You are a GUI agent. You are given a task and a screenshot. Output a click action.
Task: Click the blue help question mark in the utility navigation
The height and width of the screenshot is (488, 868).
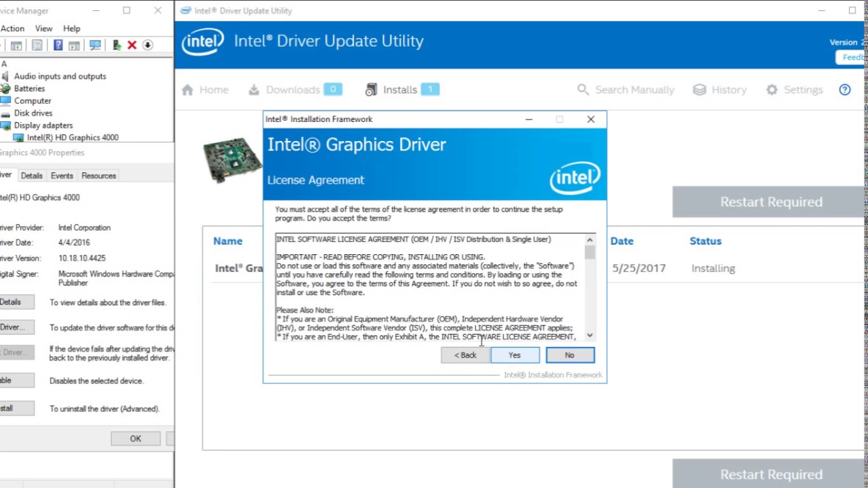(x=845, y=89)
